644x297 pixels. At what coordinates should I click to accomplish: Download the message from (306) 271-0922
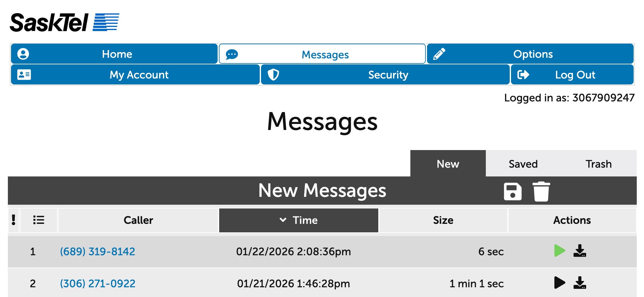580,283
